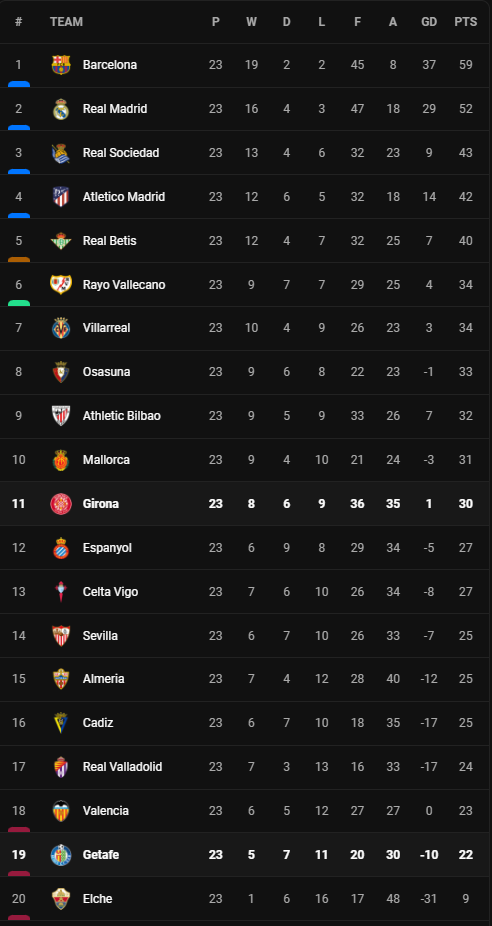The width and height of the screenshot is (492, 926).
Task: Select the Elche badge icon
Action: pos(61,899)
